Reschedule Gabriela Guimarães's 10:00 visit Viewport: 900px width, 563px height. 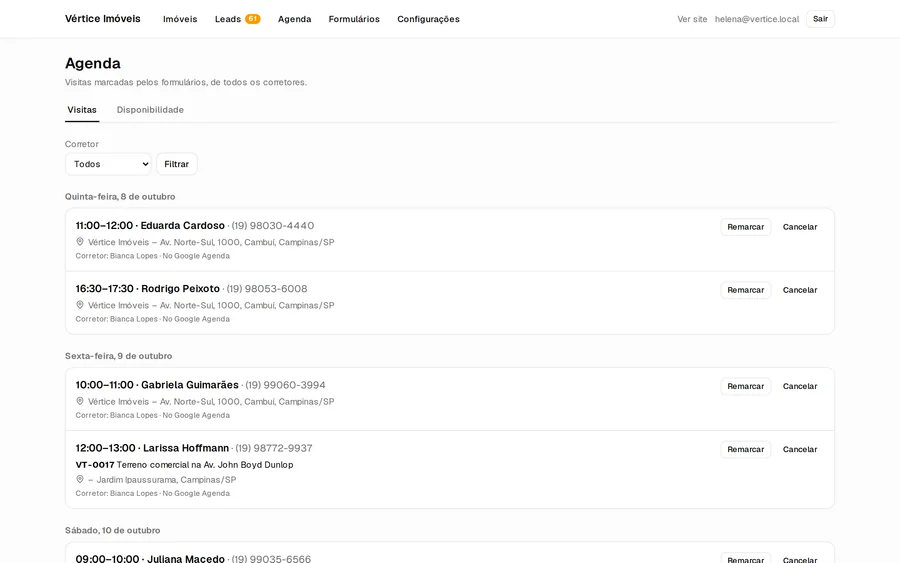[x=746, y=386]
